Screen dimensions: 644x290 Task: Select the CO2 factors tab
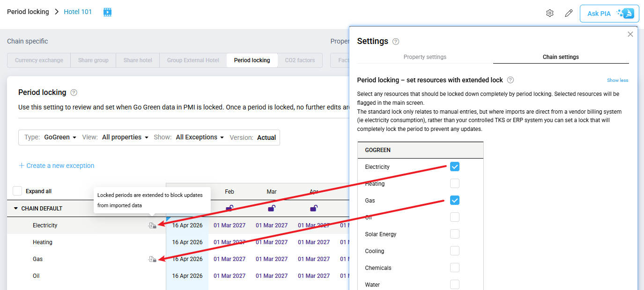tap(300, 60)
